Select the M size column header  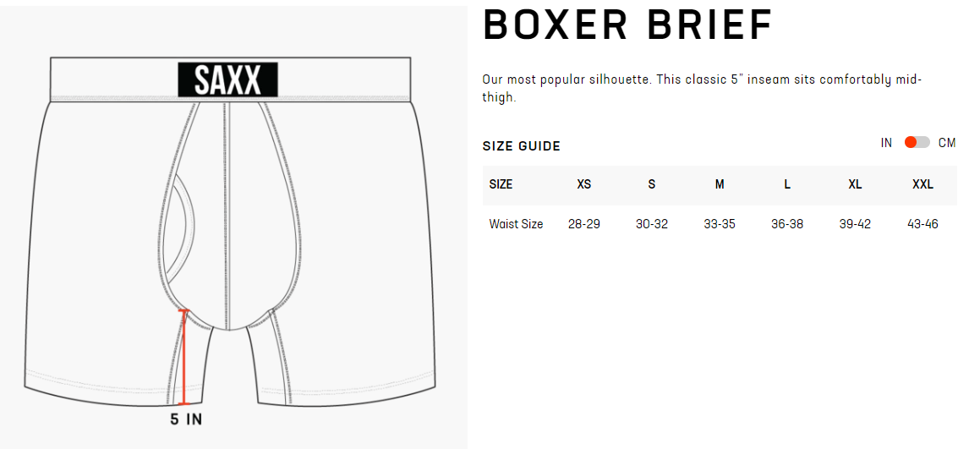pyautogui.click(x=720, y=184)
